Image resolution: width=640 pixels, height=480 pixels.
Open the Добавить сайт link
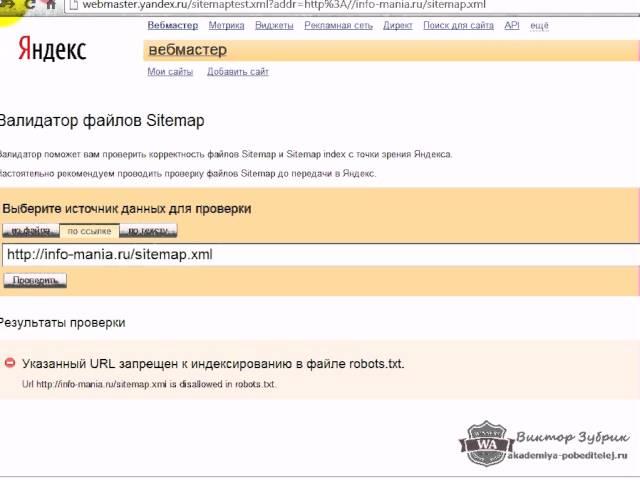[x=238, y=72]
